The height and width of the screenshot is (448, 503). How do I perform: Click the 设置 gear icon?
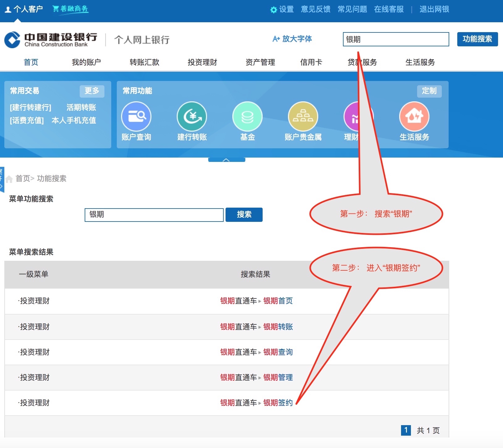tap(273, 10)
